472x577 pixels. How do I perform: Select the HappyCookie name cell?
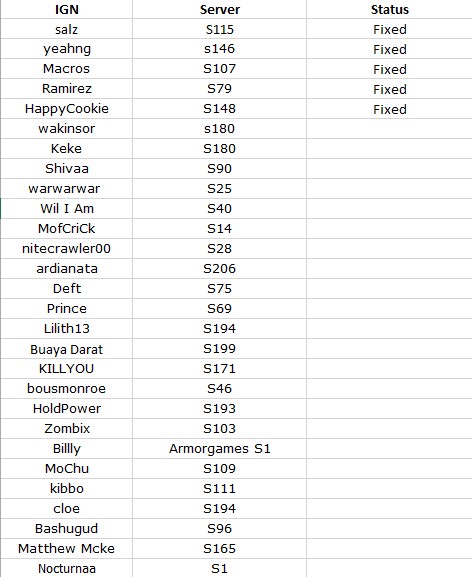pos(67,109)
